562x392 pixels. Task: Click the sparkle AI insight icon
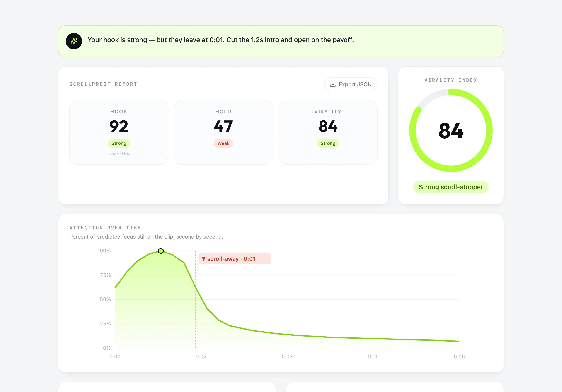pos(74,41)
